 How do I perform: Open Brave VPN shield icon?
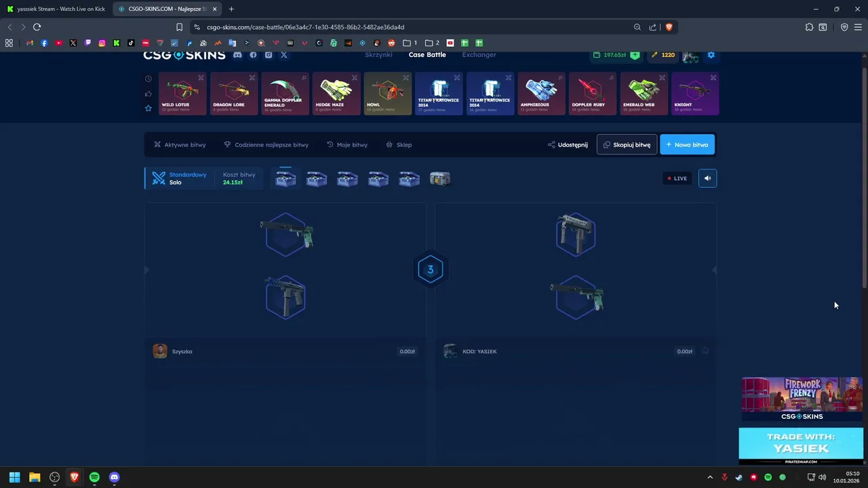844,27
